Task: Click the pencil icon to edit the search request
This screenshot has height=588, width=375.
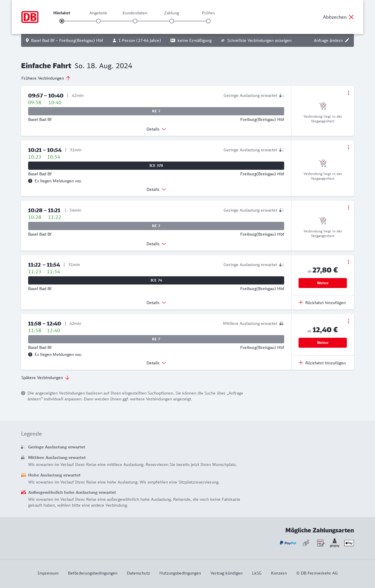Action: pos(347,40)
